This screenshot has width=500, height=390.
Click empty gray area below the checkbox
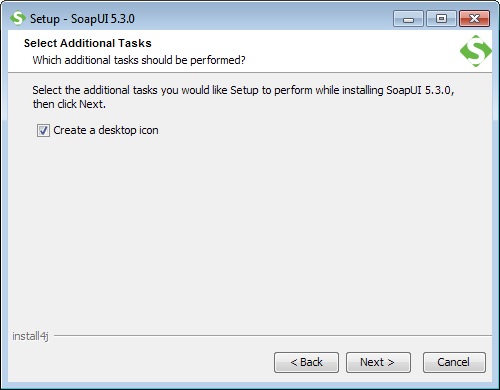[x=250, y=233]
